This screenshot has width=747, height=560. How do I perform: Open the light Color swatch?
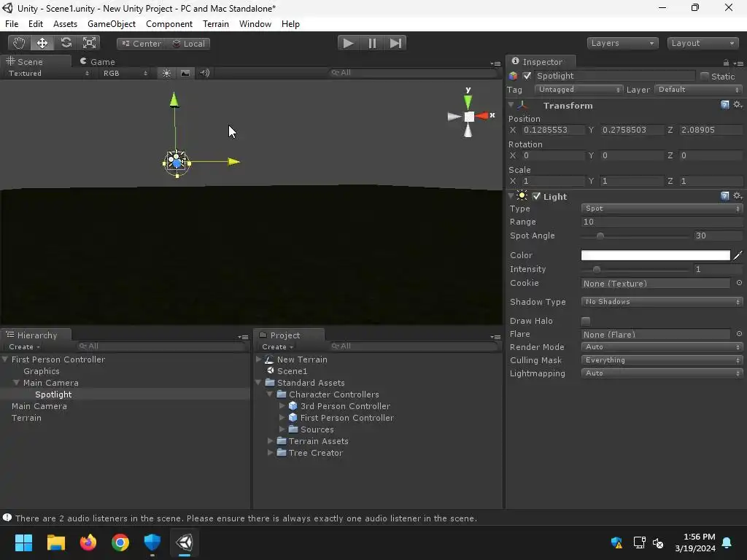(656, 255)
